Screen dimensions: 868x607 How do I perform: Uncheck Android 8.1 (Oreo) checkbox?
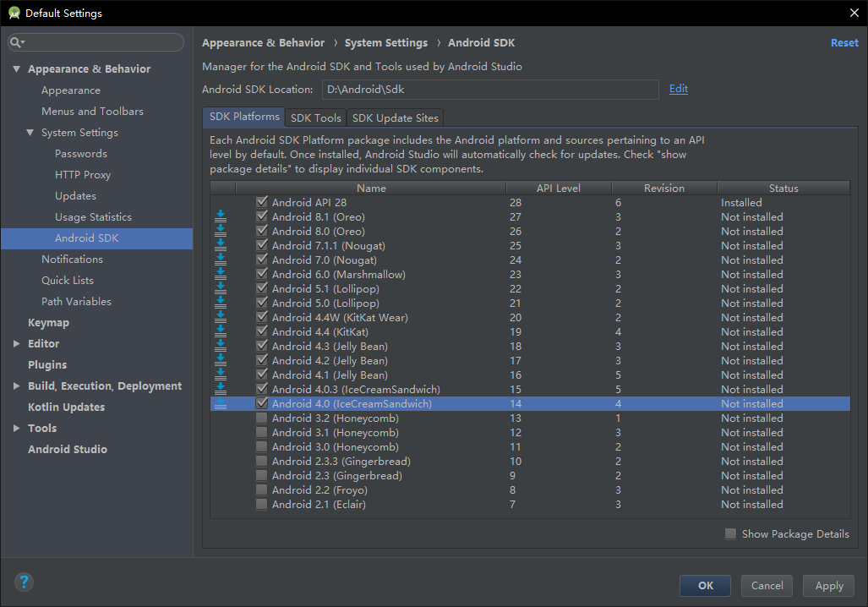tap(262, 216)
